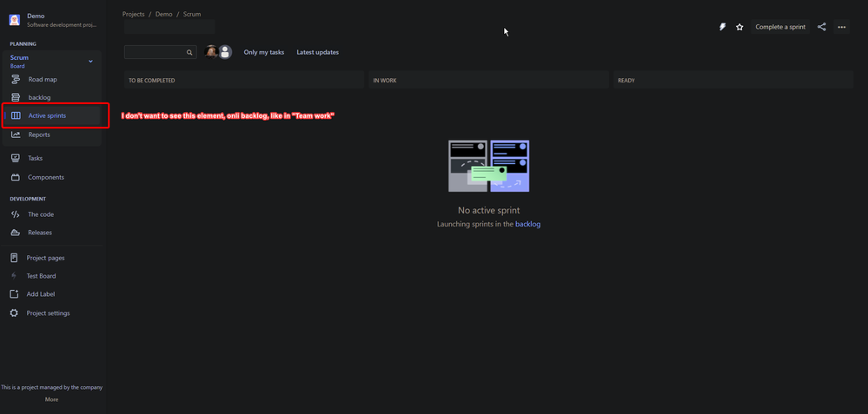Go to Projects breadcrumb

[134, 14]
